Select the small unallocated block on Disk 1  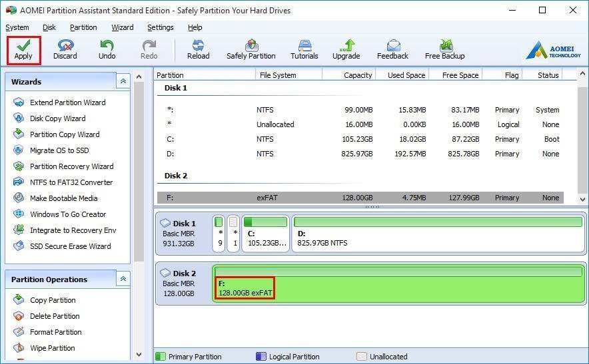pyautogui.click(x=233, y=234)
